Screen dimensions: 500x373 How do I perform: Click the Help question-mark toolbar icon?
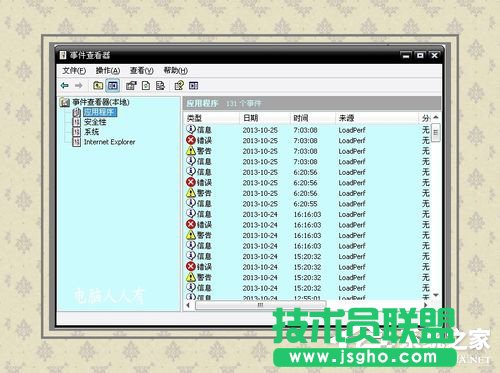tap(179, 86)
